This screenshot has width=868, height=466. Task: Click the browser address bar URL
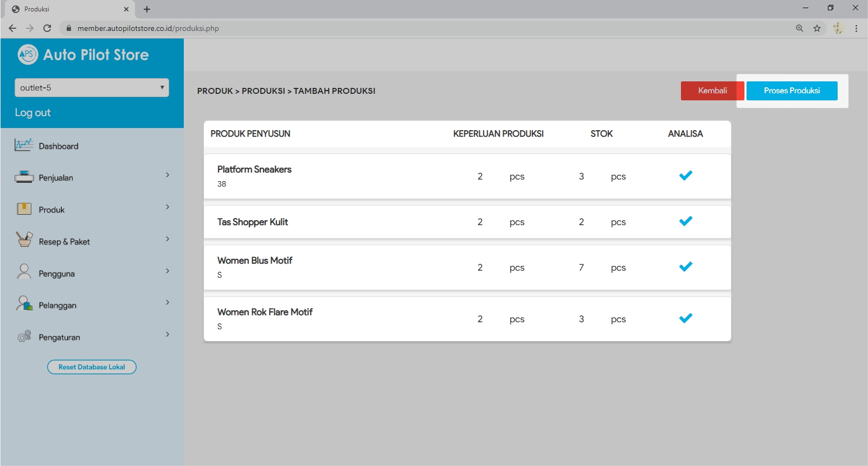point(148,28)
